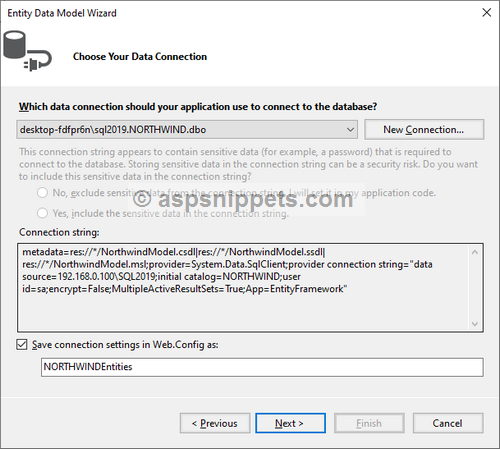Click the scroll down arrow in connection string box
The height and width of the screenshot is (449, 500).
tap(475, 324)
